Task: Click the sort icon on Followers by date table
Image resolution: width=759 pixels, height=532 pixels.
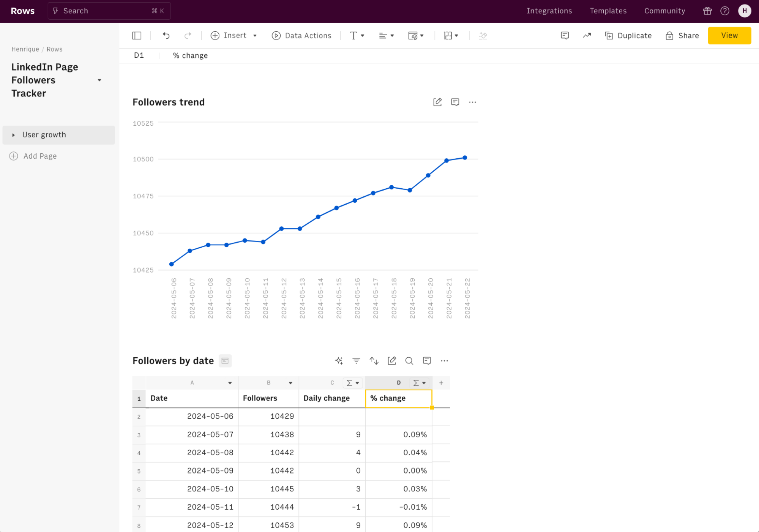Action: coord(374,360)
